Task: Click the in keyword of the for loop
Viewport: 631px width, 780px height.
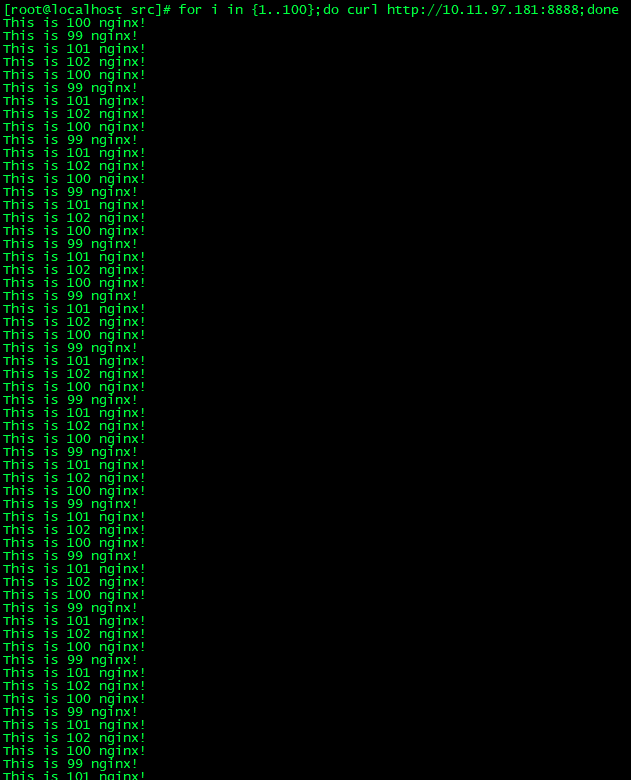Action: click(x=235, y=9)
